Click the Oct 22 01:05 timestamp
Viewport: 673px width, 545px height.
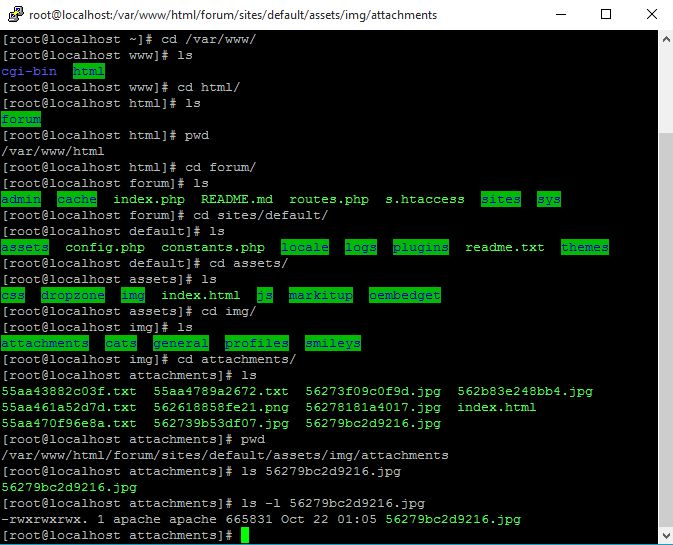[329, 519]
